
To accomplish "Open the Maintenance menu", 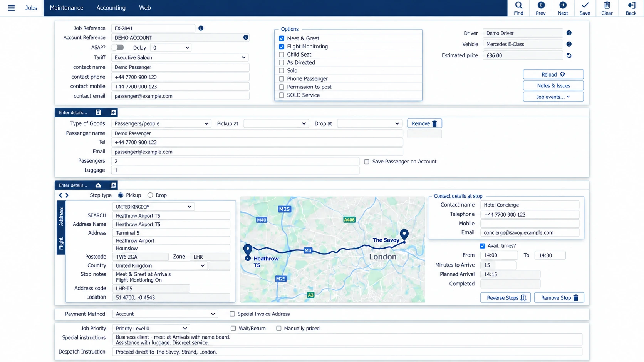I will point(66,8).
